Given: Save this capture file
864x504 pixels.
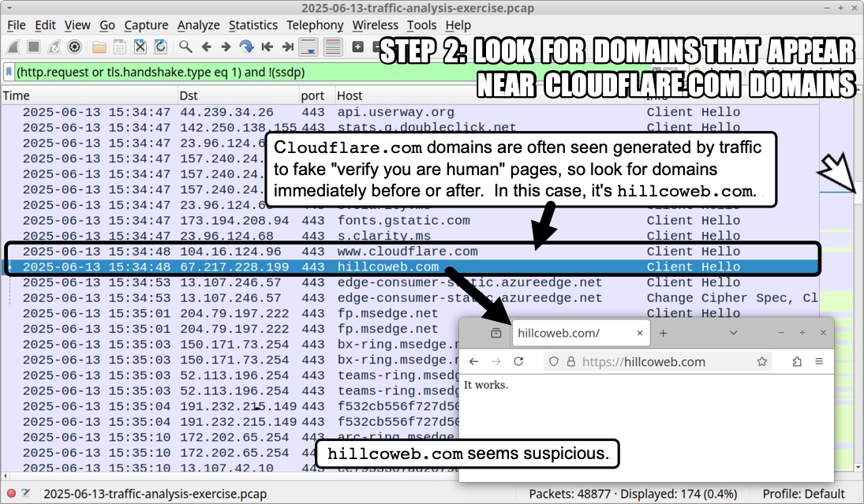Looking at the screenshot, I should [120, 47].
